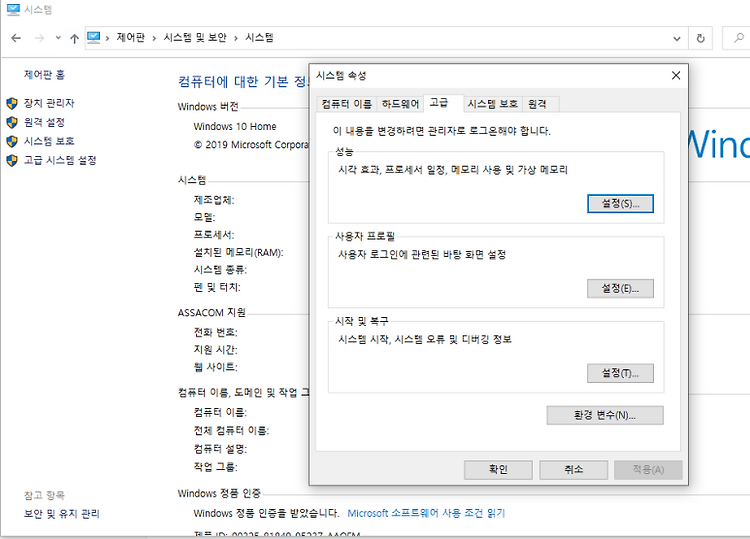The width and height of the screenshot is (750, 539).
Task: Click 시스템 및 보안 breadcrumb
Action: click(x=195, y=38)
